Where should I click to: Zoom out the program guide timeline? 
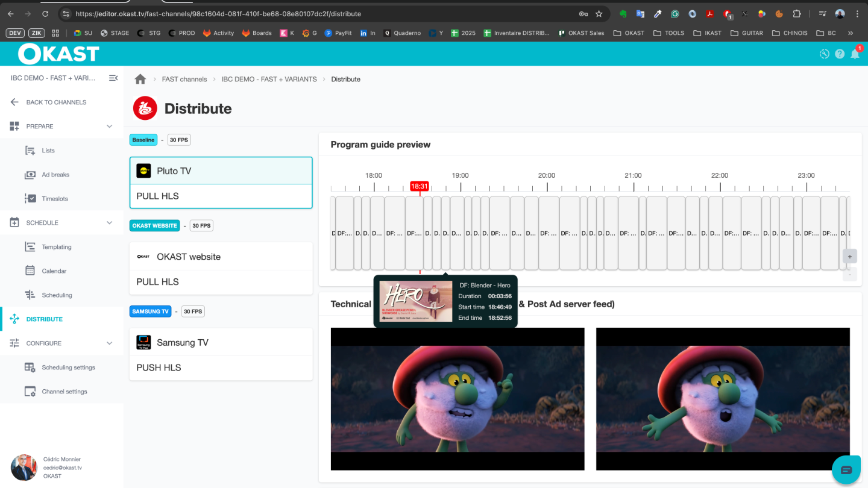tap(849, 274)
